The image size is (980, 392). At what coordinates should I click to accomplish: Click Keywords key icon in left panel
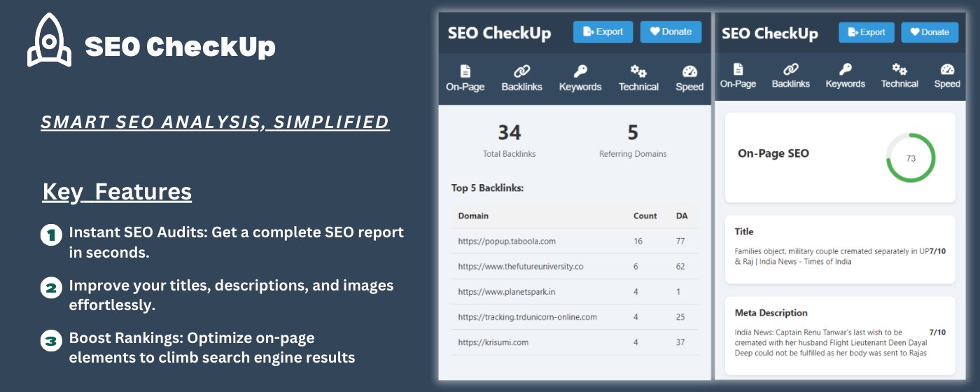click(580, 71)
